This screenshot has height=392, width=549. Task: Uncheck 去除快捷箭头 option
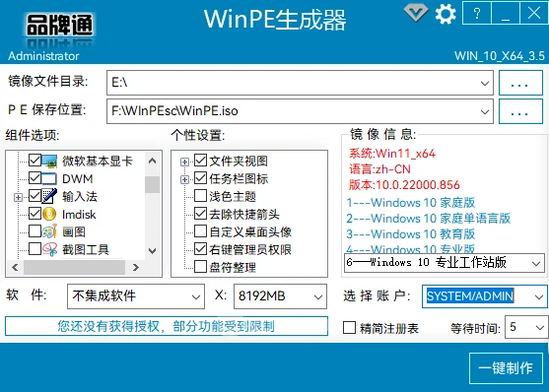point(200,214)
